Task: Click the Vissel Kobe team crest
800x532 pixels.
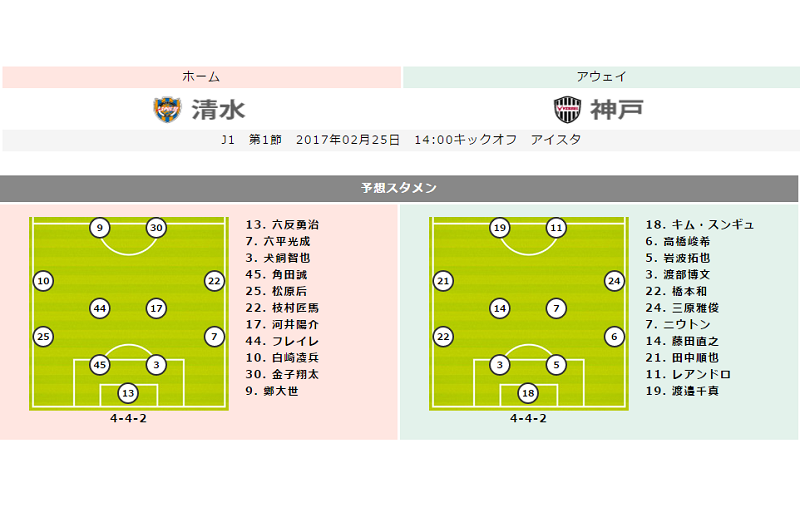Action: 567,109
